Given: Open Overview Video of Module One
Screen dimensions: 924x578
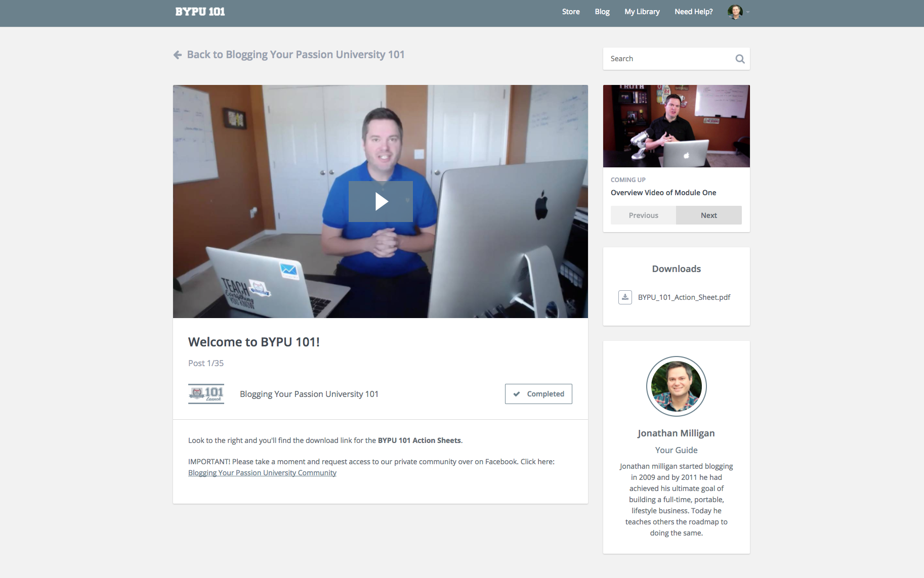Looking at the screenshot, I should click(x=663, y=193).
